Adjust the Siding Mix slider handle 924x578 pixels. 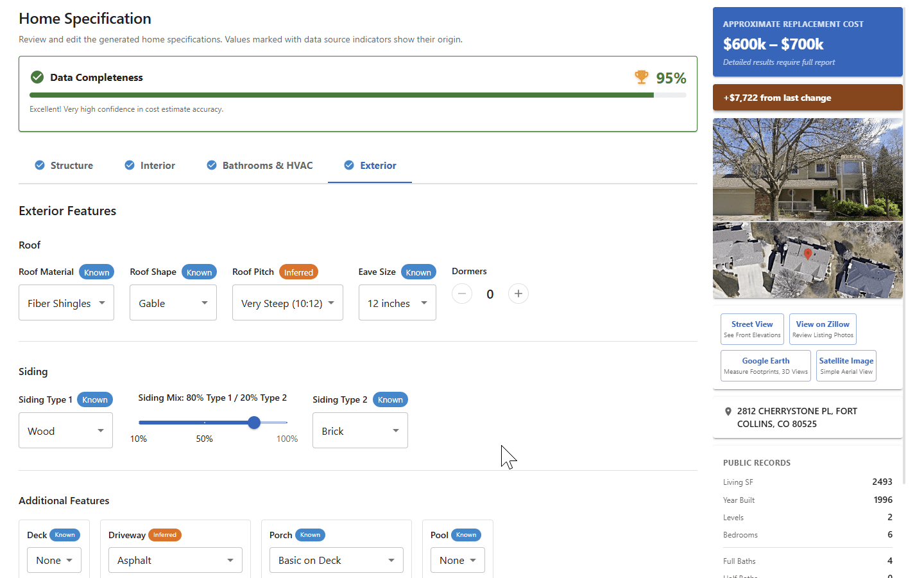(x=254, y=423)
